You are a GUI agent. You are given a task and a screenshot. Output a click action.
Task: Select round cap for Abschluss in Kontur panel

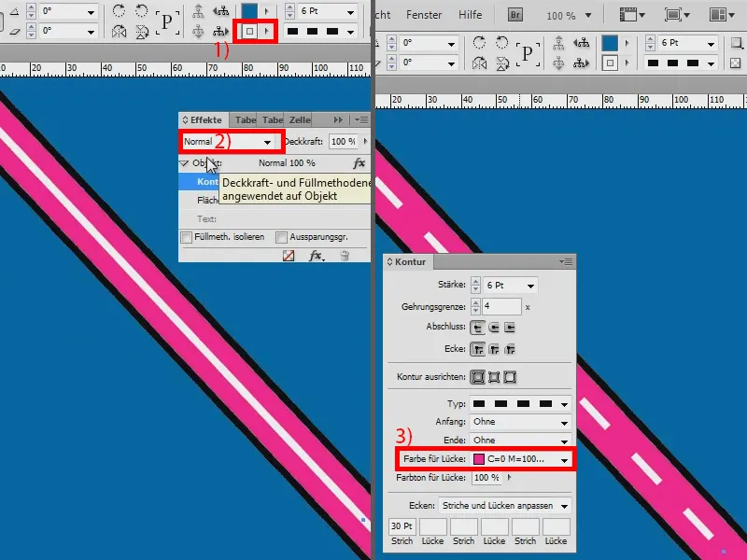click(494, 328)
